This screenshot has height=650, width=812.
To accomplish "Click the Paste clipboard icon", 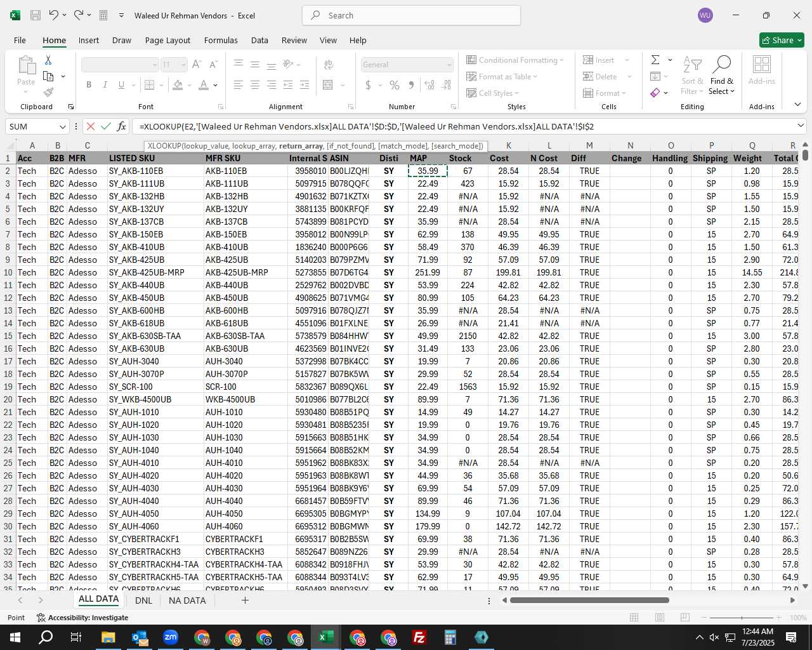I will click(26, 65).
